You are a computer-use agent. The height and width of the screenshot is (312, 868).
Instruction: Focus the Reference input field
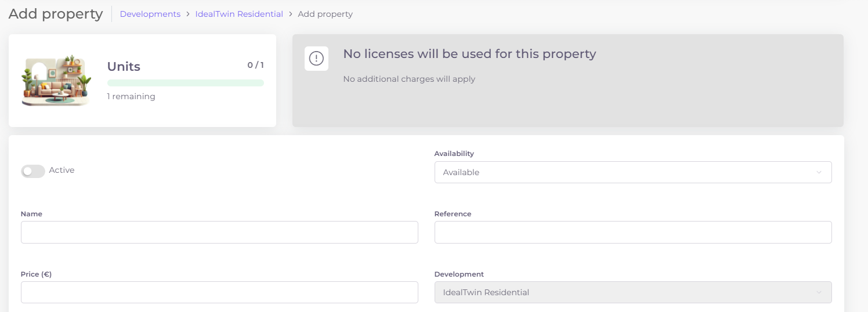632,232
